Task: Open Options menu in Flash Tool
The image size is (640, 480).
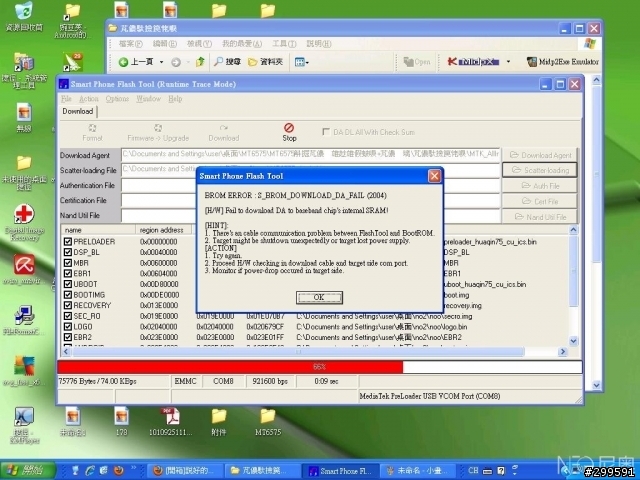Action: tap(117, 99)
